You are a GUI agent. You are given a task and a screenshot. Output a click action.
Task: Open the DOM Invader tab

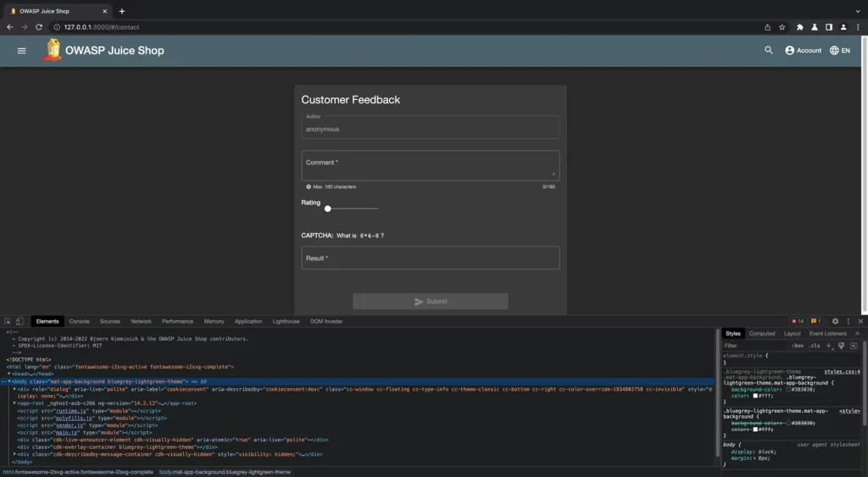(326, 321)
